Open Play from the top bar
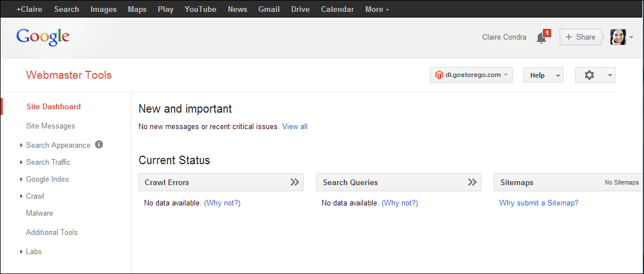The width and height of the screenshot is (644, 274). click(166, 9)
